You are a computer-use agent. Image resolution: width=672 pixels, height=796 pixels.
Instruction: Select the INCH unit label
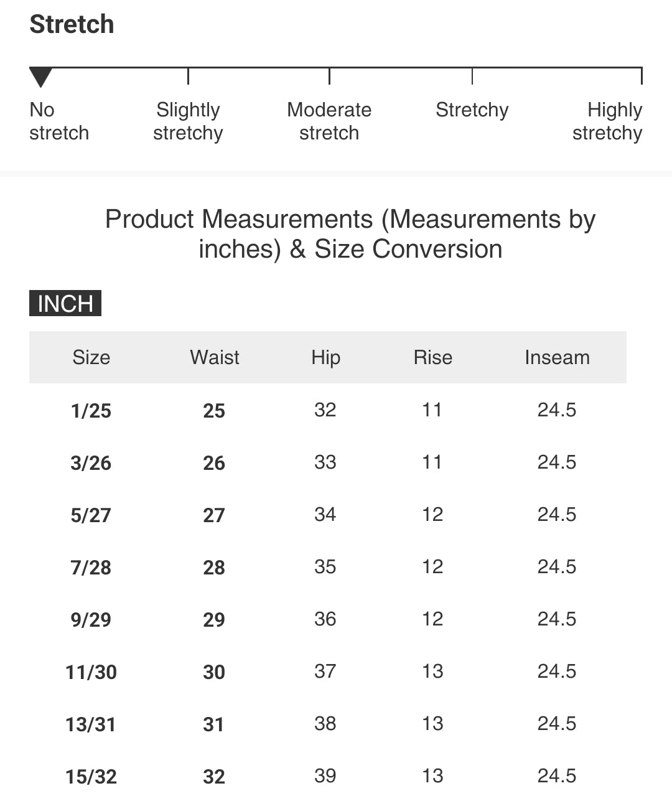(65, 303)
